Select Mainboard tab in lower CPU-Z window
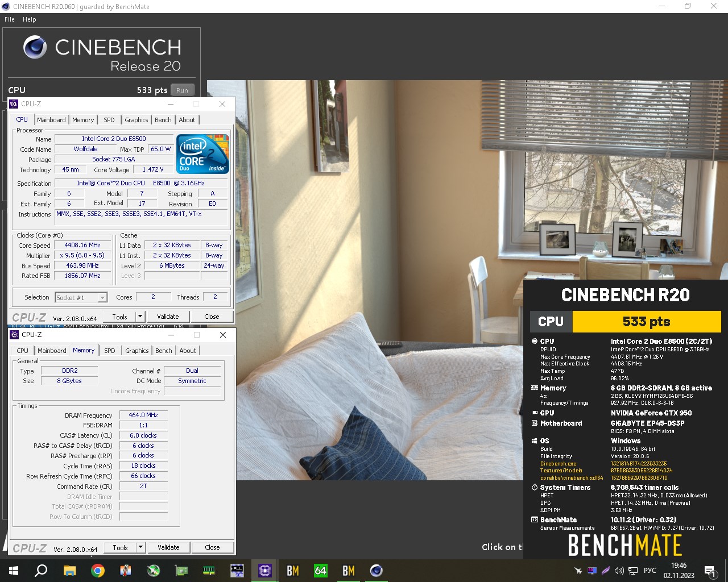 click(52, 351)
